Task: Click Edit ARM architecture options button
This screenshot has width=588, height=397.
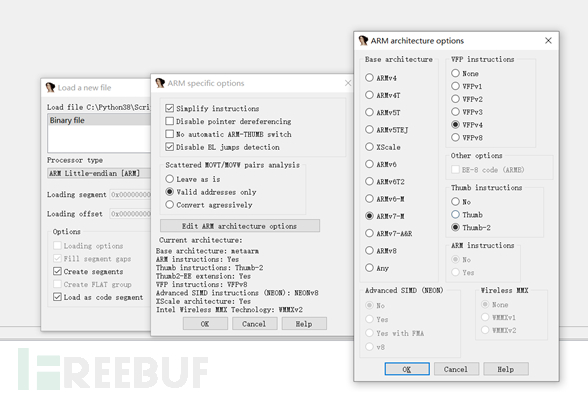Action: 240,226
